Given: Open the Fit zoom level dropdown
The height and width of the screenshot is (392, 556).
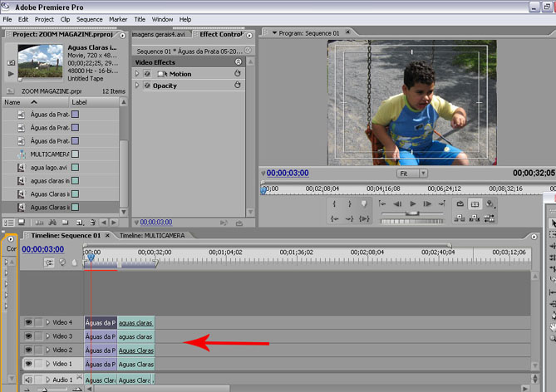Looking at the screenshot, I should (423, 174).
